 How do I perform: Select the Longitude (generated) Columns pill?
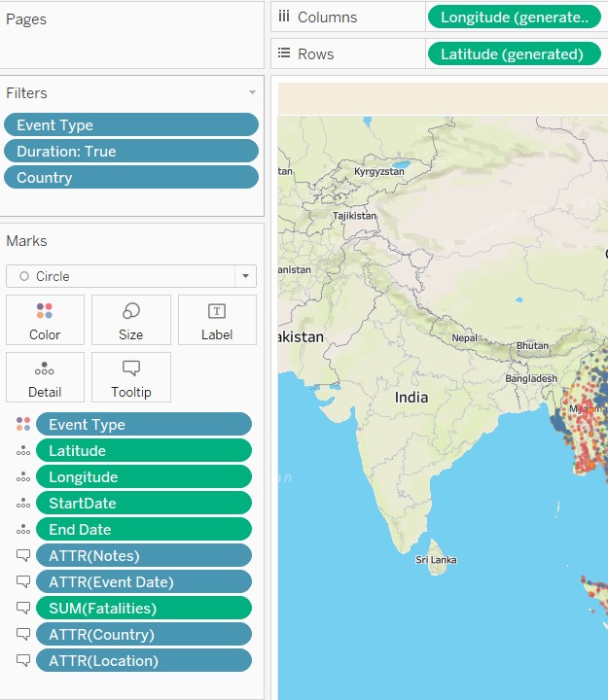[x=515, y=17]
